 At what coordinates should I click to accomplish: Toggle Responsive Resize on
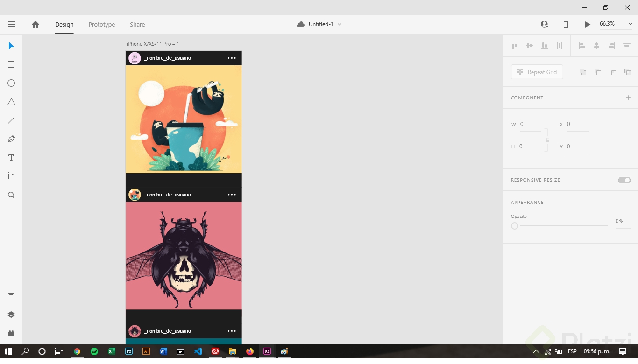(x=624, y=180)
